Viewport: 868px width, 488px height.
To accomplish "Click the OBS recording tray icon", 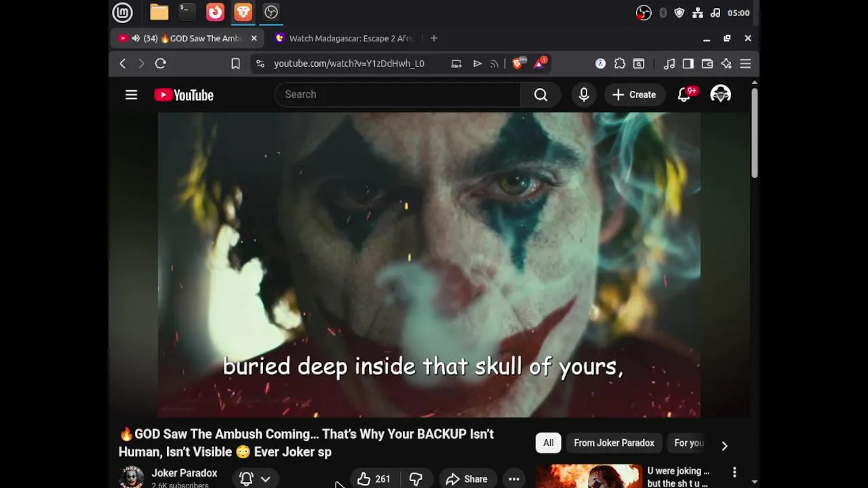I will (x=644, y=13).
